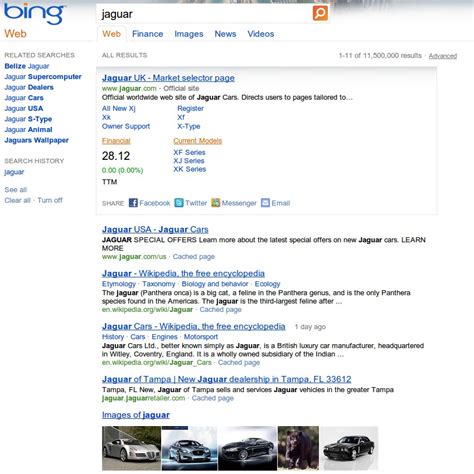Open the Xk sublink
The image size is (474, 474).
tap(106, 117)
